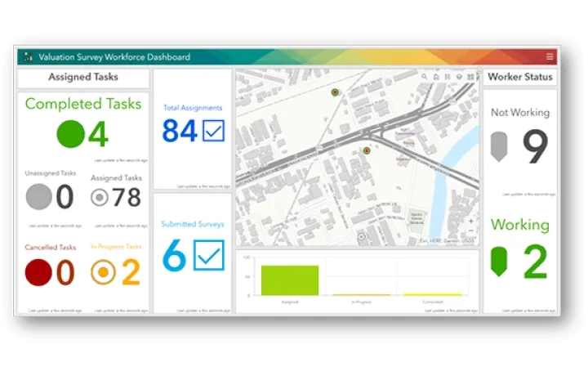Click the yellow Completed bar in the chart
This screenshot has width=588, height=376.
point(432,294)
